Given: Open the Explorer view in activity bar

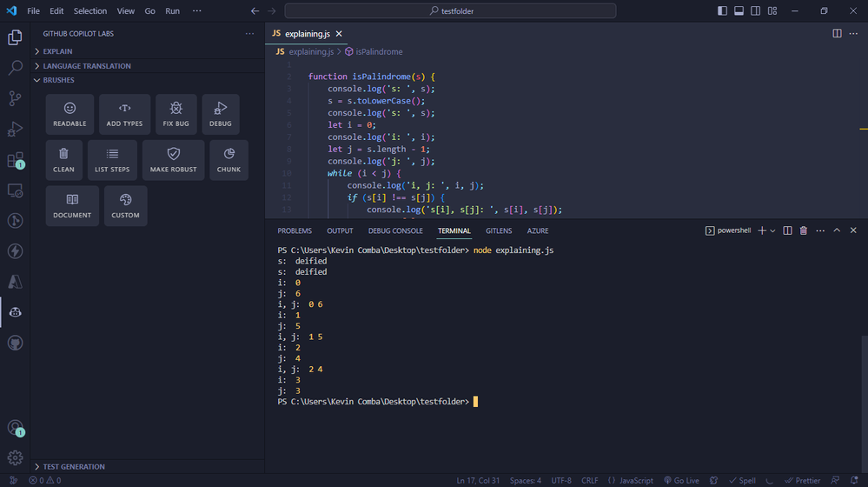Looking at the screenshot, I should 15,37.
